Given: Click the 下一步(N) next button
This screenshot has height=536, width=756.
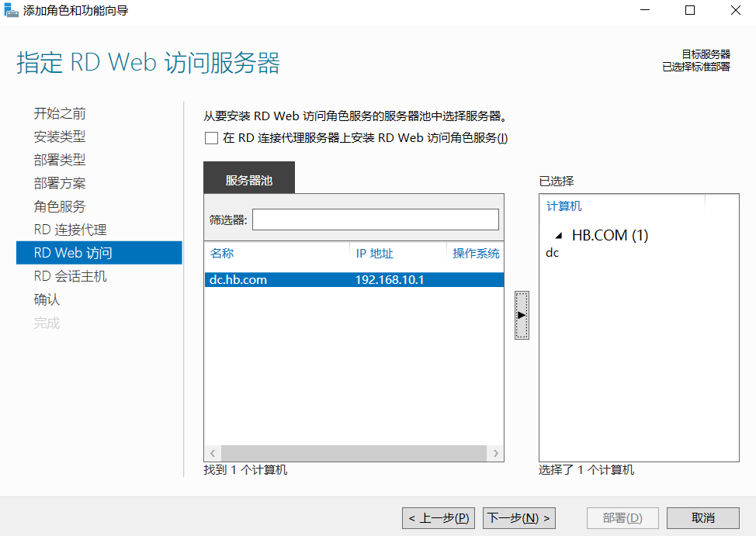Looking at the screenshot, I should coord(518,518).
